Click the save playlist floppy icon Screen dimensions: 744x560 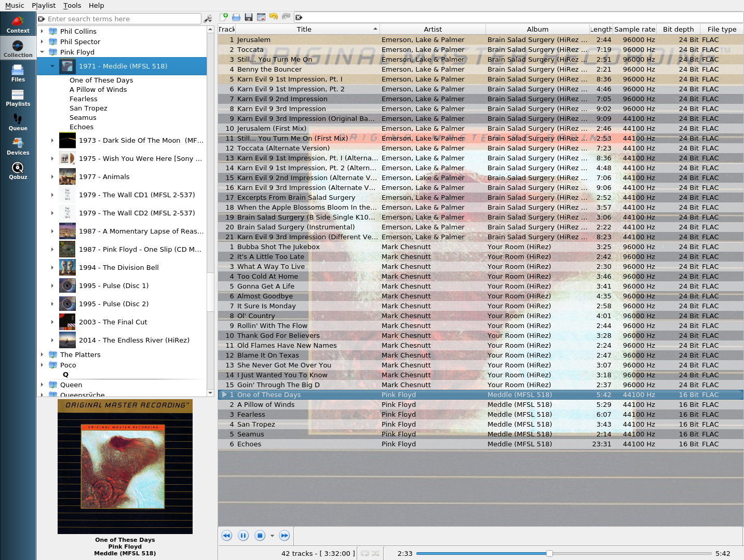pyautogui.click(x=249, y=17)
